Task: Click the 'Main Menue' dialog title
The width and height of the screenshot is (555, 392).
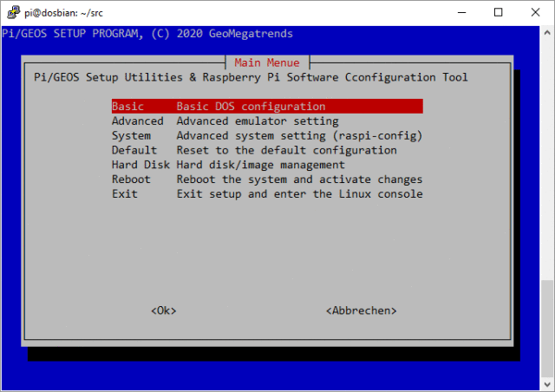Action: click(x=267, y=62)
